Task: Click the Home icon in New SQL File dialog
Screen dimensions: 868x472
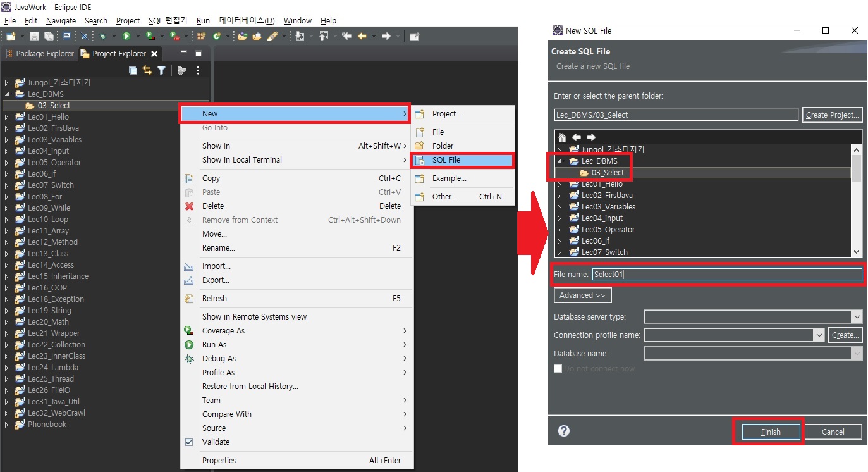Action: tap(562, 137)
